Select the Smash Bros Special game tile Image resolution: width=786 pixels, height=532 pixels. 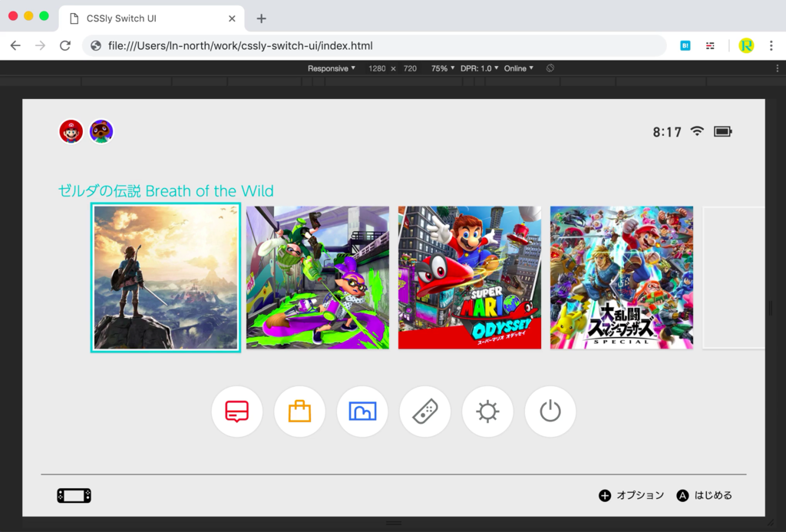[x=622, y=278]
